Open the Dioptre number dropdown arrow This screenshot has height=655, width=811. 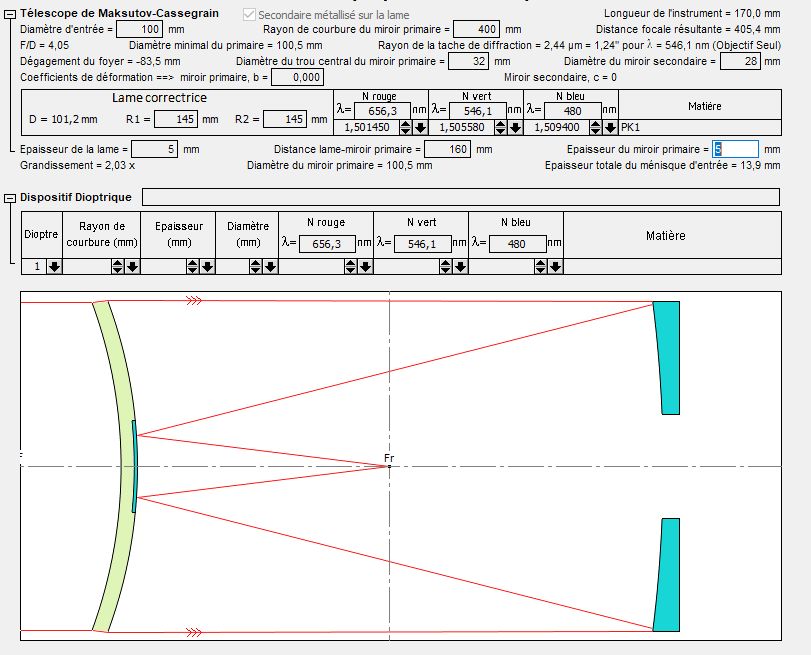54,266
